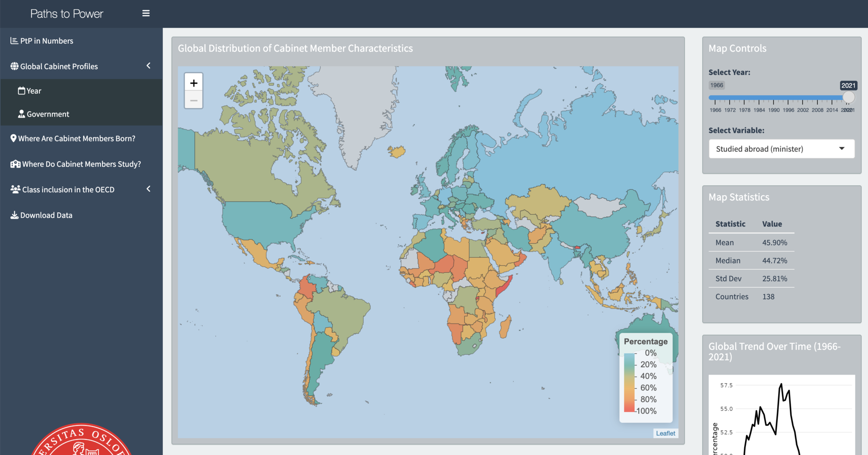Click the download icon beside Download Data
This screenshot has height=455, width=868.
pos(14,215)
